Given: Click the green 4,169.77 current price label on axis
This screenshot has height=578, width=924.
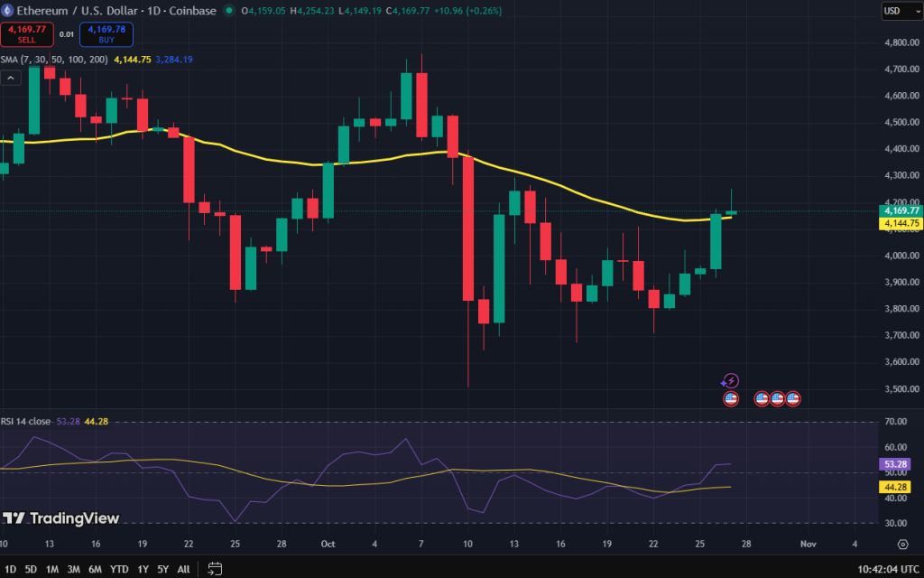Looking at the screenshot, I should 901,210.
